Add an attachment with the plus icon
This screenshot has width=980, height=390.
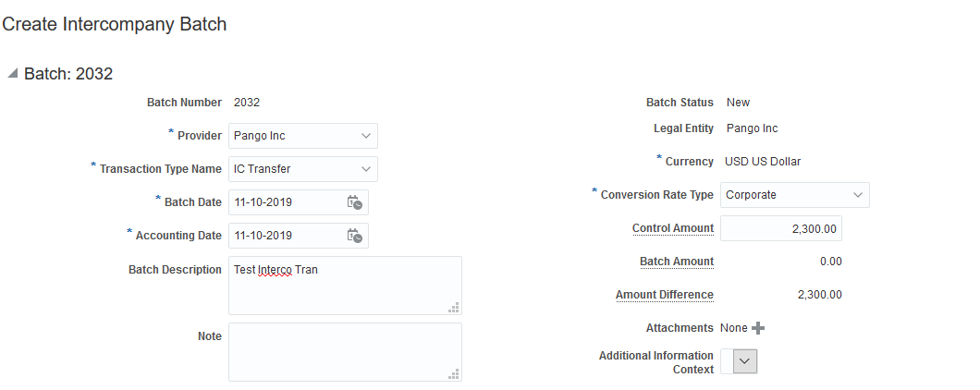point(758,328)
